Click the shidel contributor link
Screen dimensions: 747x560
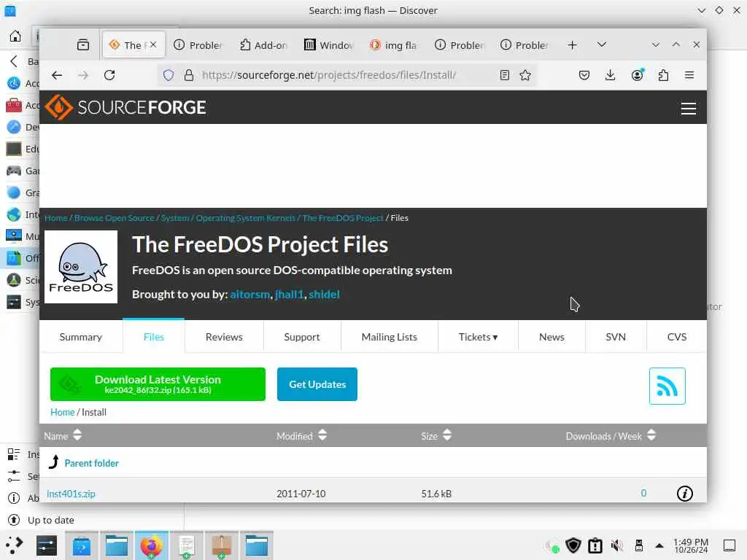(324, 295)
